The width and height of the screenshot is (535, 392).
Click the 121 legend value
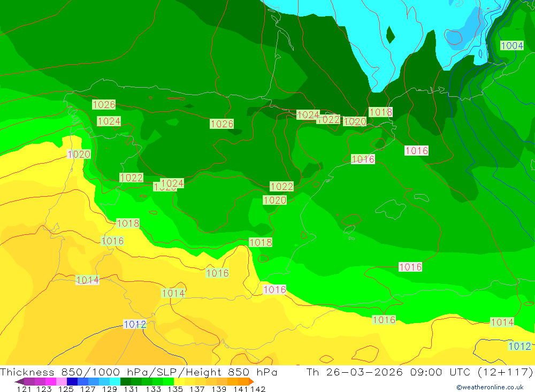click(x=24, y=389)
